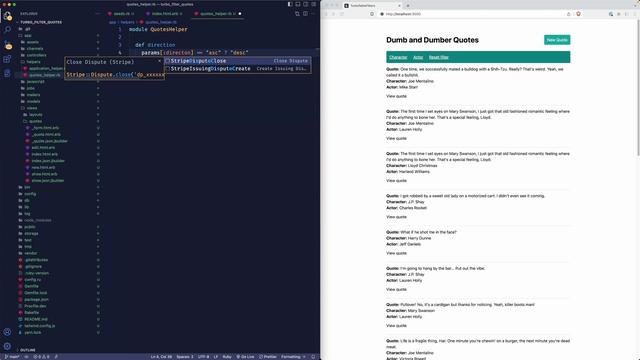Click the Actor filter link
Screen dimensions: 640x360
(418, 57)
